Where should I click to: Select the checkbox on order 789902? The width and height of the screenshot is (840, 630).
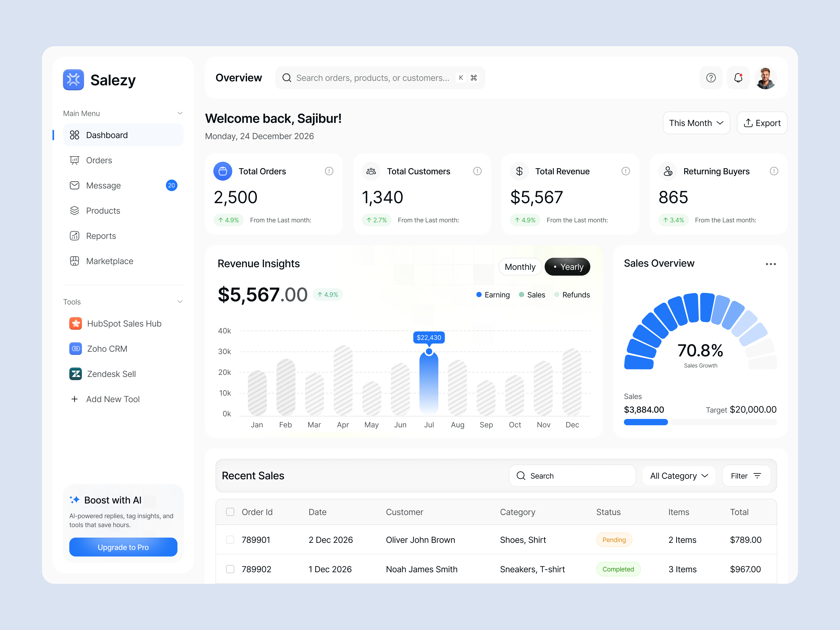[230, 569]
